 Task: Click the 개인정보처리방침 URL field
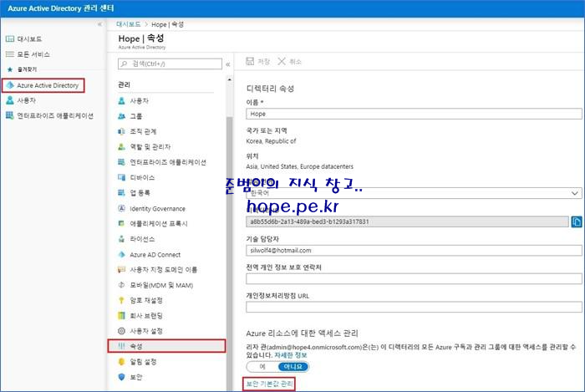pyautogui.click(x=414, y=307)
